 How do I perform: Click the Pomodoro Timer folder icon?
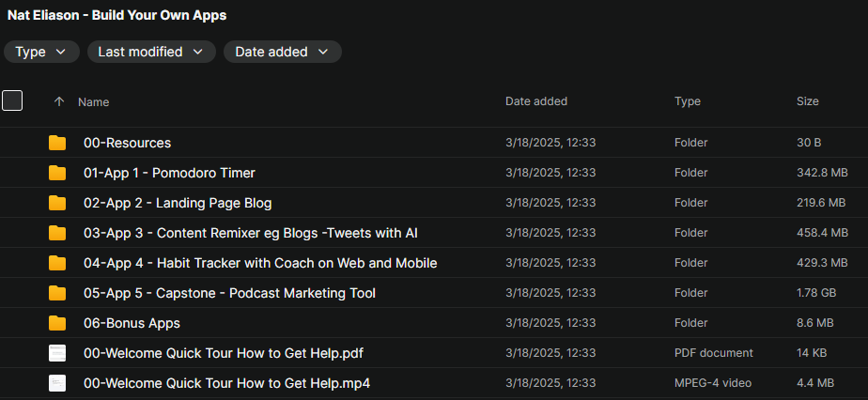pyautogui.click(x=57, y=173)
